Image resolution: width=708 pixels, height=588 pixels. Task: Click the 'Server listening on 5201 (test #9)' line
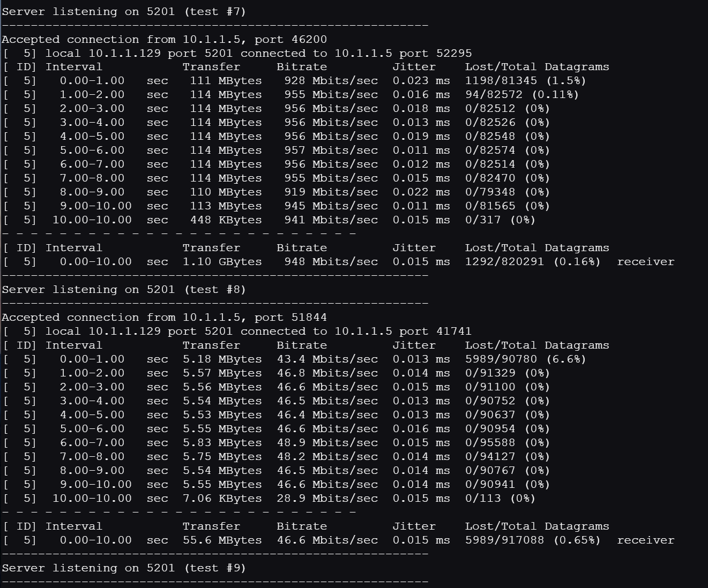124,568
